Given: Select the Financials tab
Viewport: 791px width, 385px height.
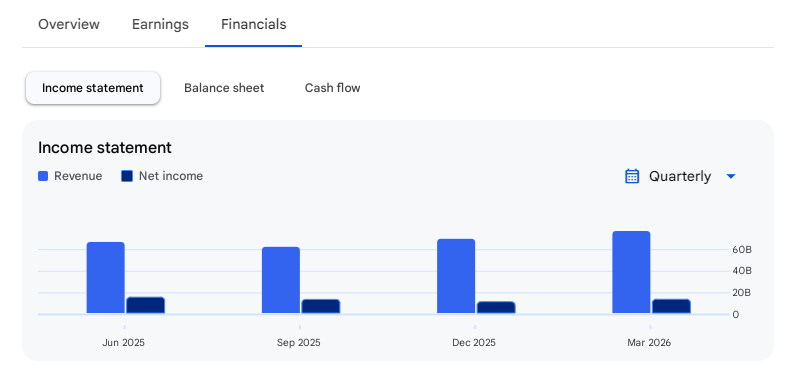Looking at the screenshot, I should point(253,24).
